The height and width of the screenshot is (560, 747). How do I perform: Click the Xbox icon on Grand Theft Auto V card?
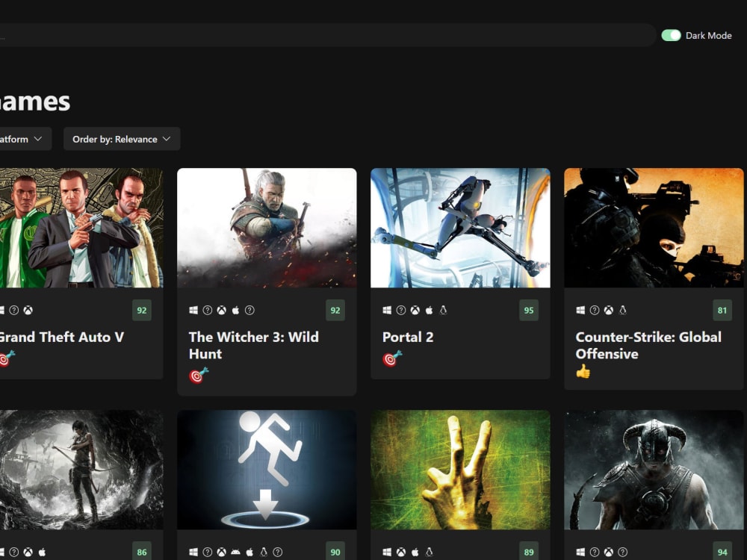pos(28,311)
